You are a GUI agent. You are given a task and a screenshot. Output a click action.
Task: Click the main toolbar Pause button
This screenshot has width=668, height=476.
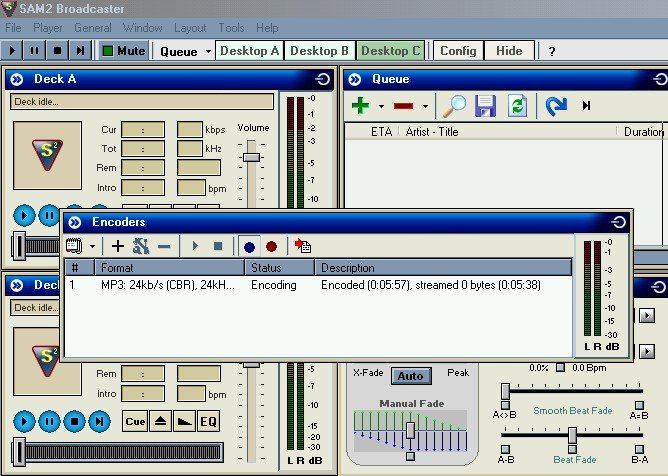(35, 51)
